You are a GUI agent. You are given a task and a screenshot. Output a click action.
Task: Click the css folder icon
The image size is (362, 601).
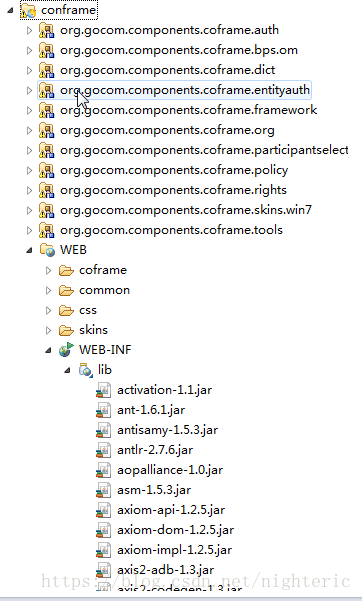pyautogui.click(x=66, y=310)
